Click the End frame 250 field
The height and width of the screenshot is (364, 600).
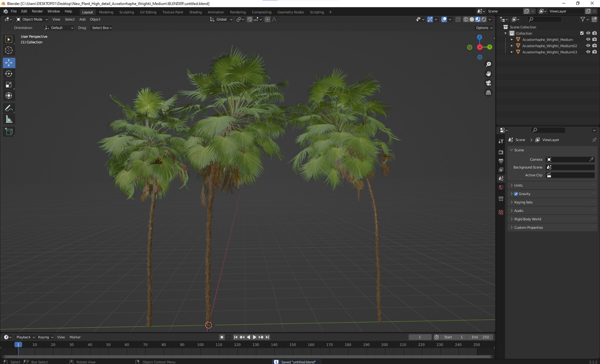tap(480, 337)
